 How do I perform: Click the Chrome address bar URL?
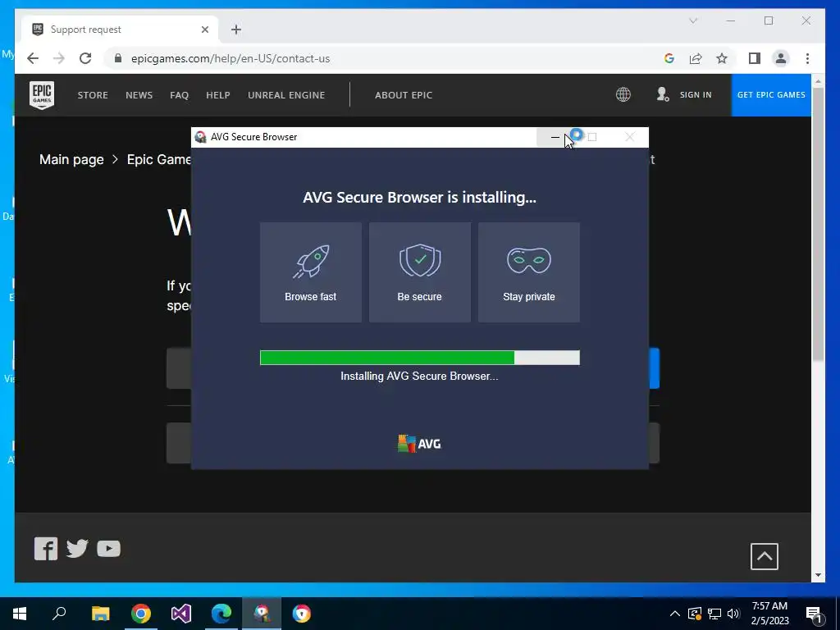coord(231,58)
